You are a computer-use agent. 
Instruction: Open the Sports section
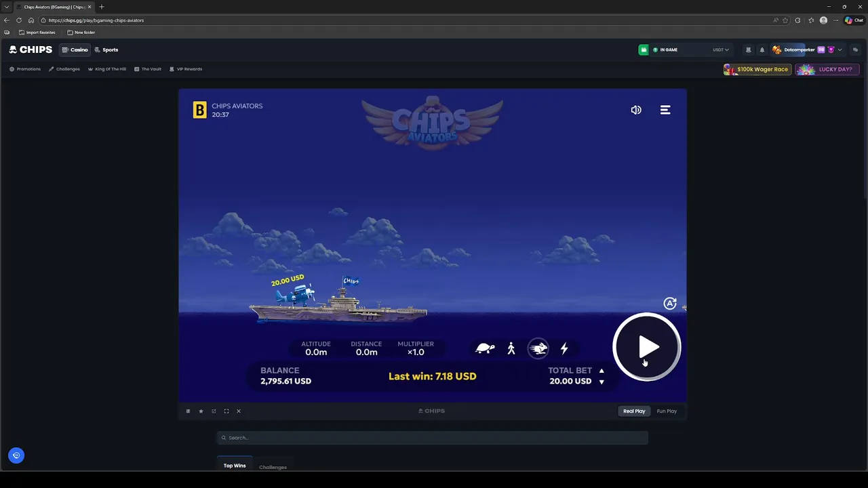106,49
